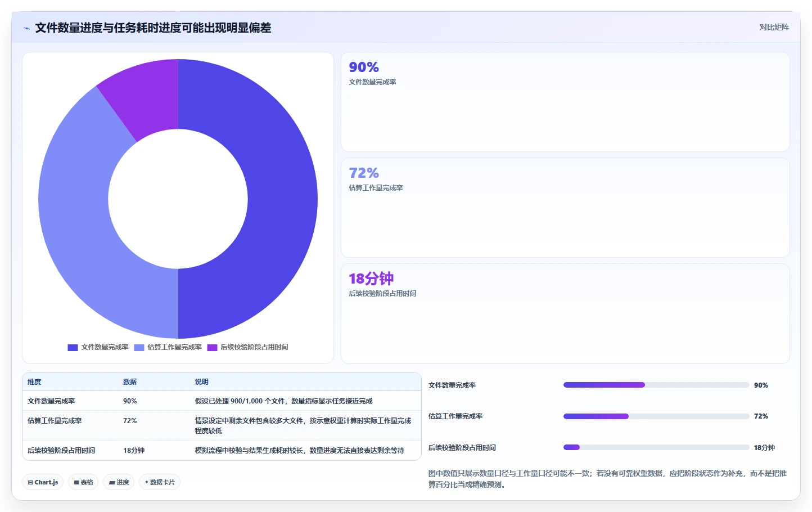Image resolution: width=812 pixels, height=512 pixels.
Task: Click the 后续校验阶段占用时间 progress bar
Action: [x=656, y=447]
